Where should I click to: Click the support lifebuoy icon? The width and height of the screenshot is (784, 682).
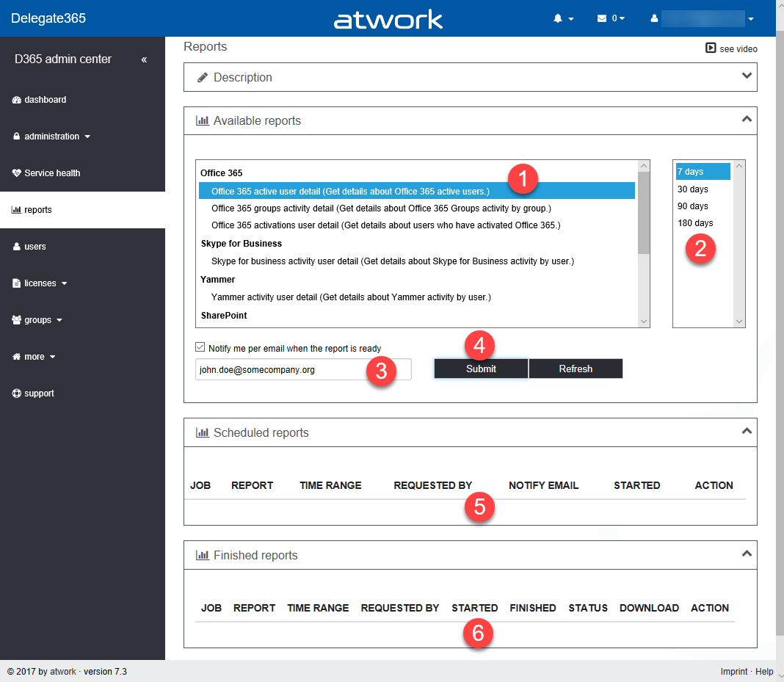17,393
